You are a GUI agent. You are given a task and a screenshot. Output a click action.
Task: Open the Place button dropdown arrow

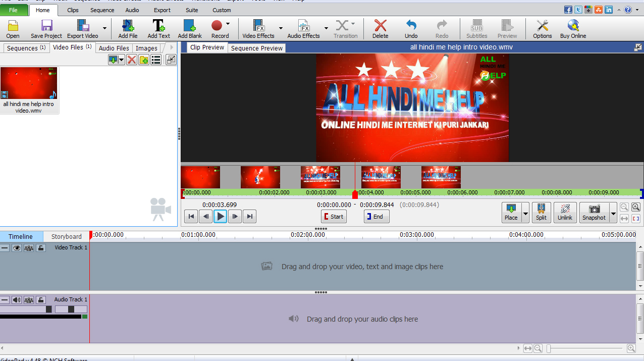tap(525, 214)
